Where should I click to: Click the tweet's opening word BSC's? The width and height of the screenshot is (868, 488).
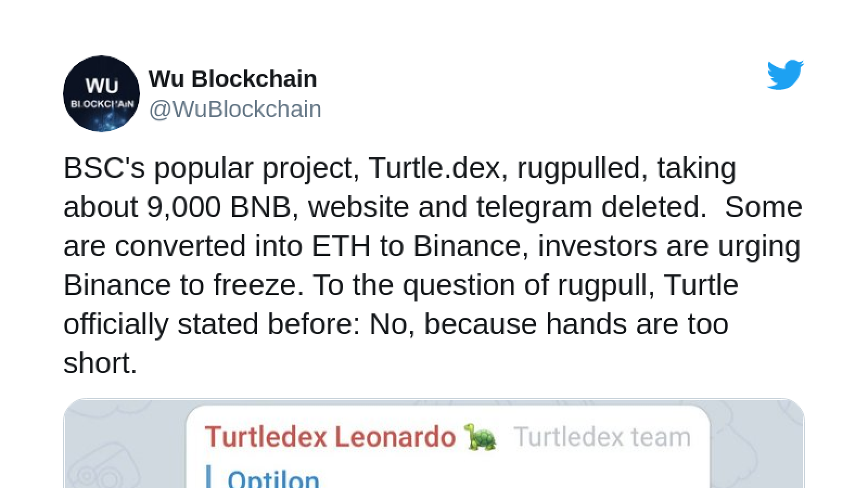pyautogui.click(x=104, y=168)
